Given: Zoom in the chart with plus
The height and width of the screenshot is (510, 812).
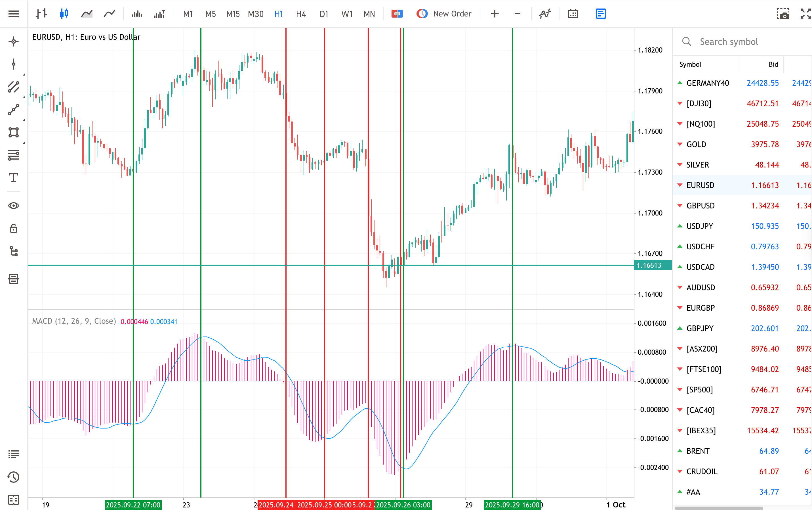Looking at the screenshot, I should tap(495, 14).
